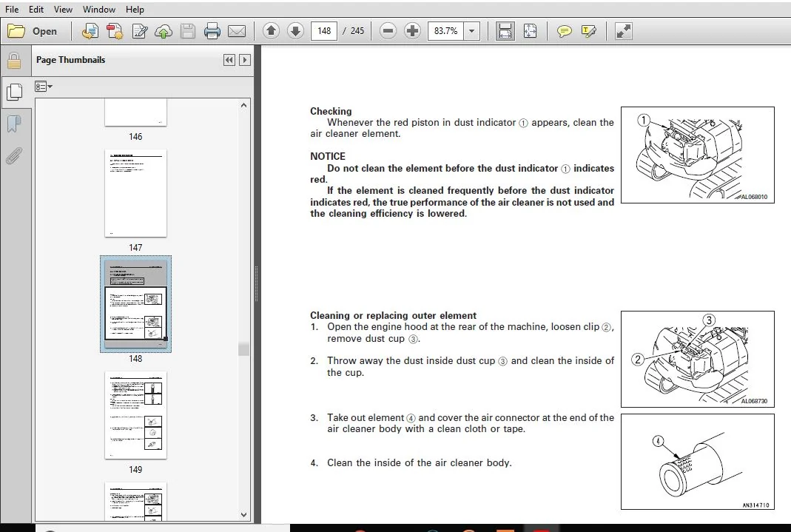Image resolution: width=791 pixels, height=532 pixels.
Task: Select page 148 thumbnail
Action: [x=135, y=304]
